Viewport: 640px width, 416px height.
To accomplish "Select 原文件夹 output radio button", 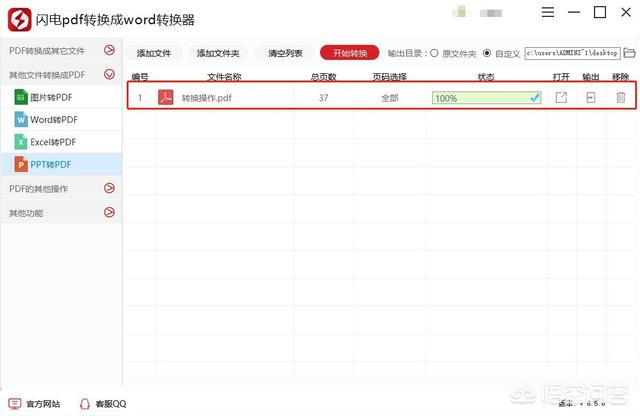I will 434,53.
